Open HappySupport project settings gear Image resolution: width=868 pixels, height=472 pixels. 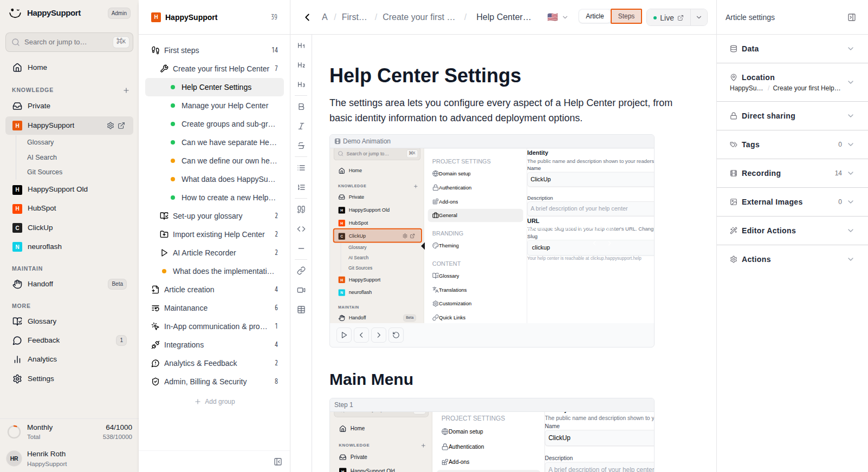pos(111,126)
